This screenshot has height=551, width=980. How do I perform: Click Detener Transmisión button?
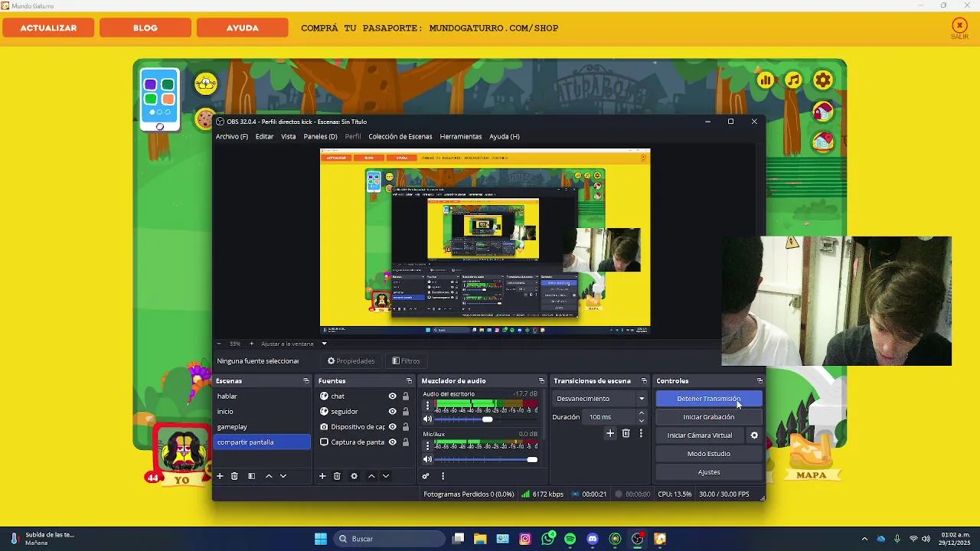(709, 399)
